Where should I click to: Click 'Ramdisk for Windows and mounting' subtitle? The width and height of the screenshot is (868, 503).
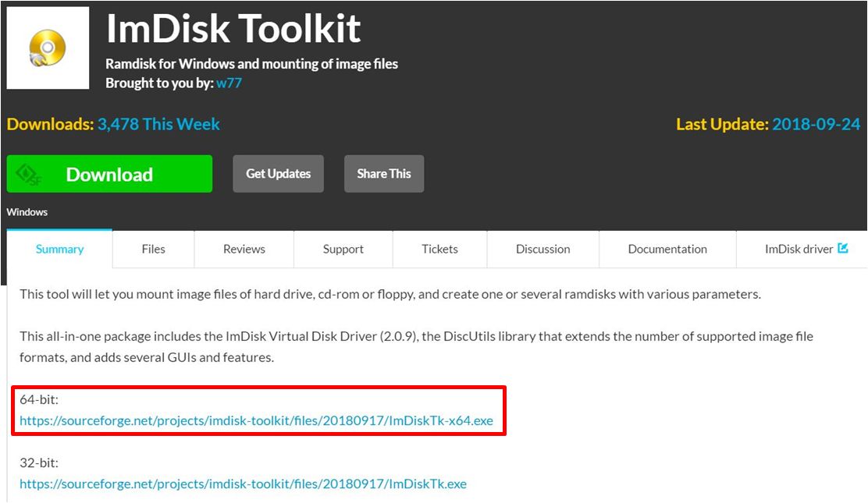(252, 64)
